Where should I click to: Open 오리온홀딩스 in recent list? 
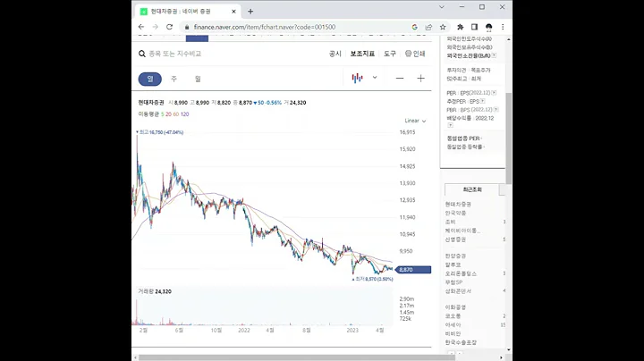click(461, 273)
